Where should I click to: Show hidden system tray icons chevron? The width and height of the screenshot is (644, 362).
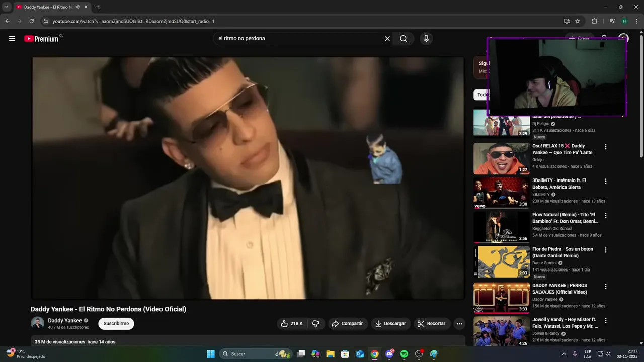coord(563,354)
